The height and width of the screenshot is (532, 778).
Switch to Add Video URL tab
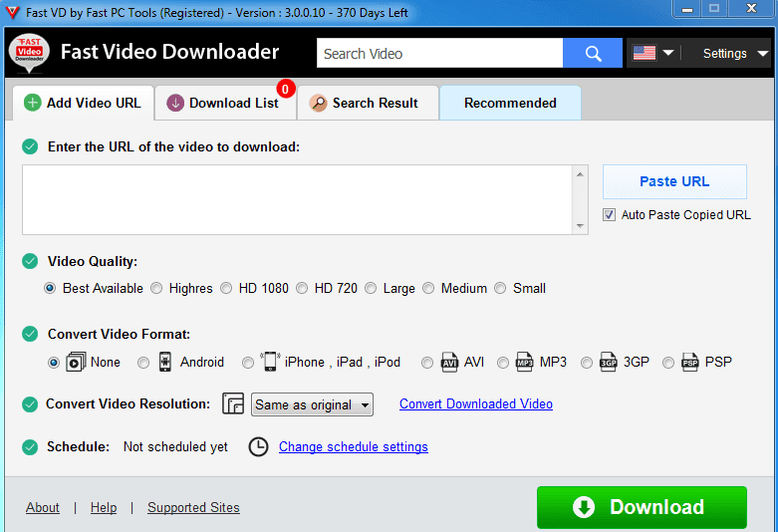click(x=84, y=103)
